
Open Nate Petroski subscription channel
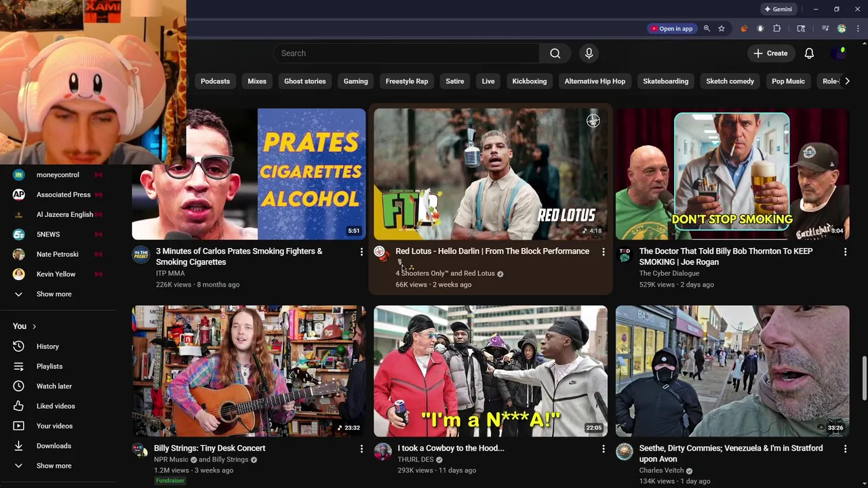pos(58,254)
